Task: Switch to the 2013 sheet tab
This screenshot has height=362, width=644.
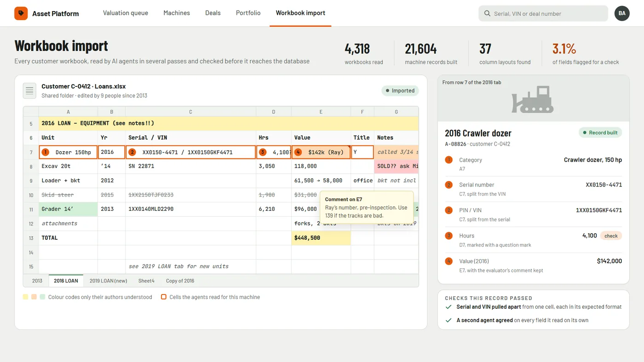Action: coord(37,281)
